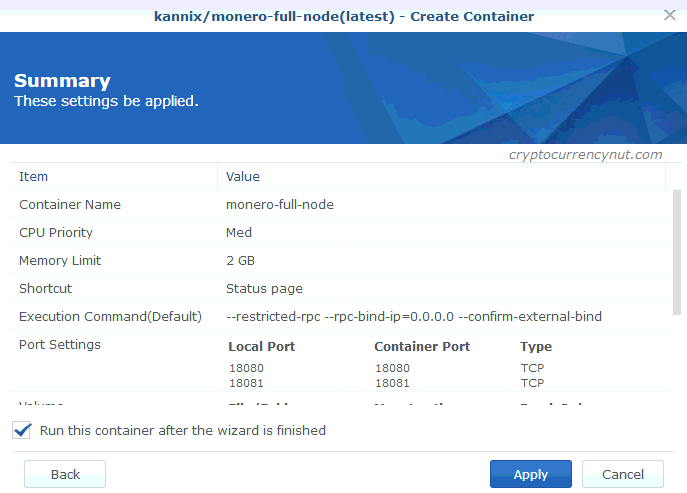Select local port 18080
The image size is (687, 493).
(247, 368)
